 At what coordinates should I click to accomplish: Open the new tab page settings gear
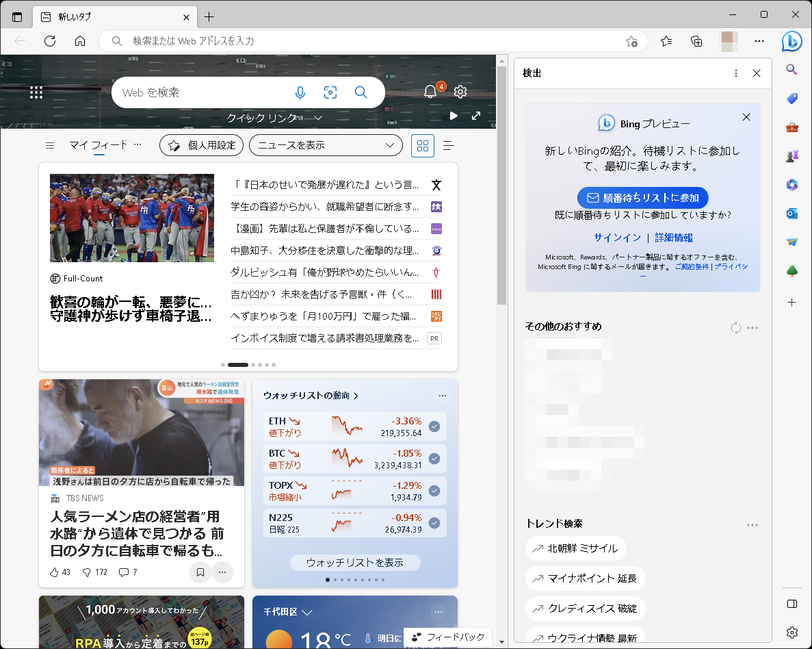(460, 91)
